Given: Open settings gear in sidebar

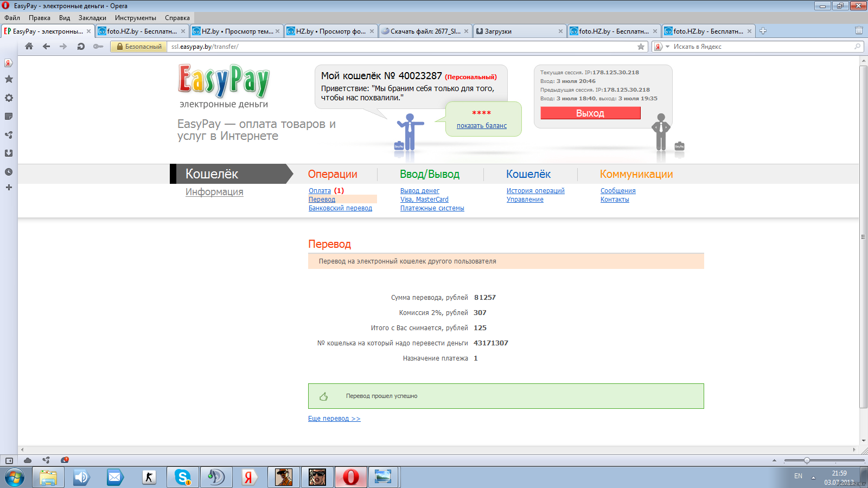Looking at the screenshot, I should click(x=9, y=98).
